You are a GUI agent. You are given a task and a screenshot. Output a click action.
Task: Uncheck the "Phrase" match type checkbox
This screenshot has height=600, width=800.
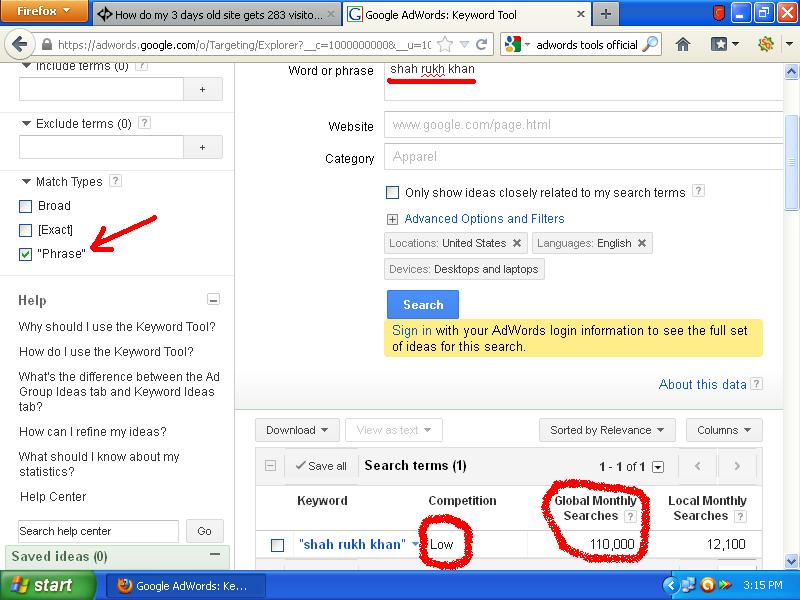coord(26,254)
